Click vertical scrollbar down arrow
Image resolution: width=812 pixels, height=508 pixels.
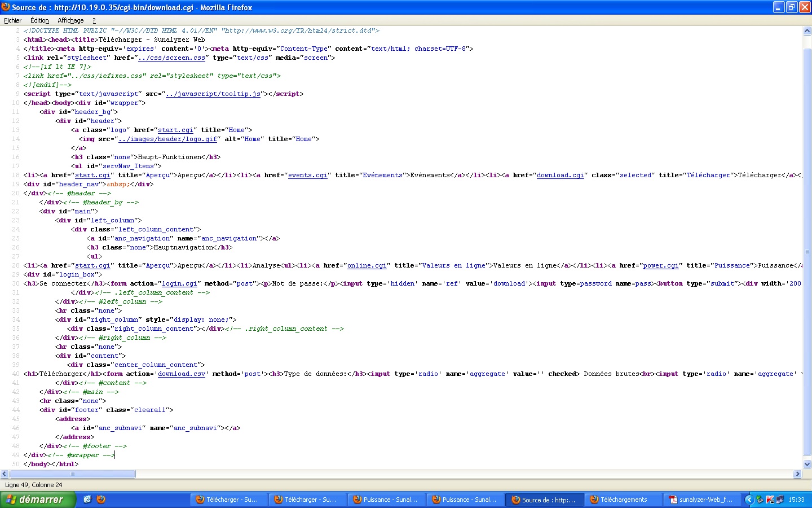[x=807, y=465]
